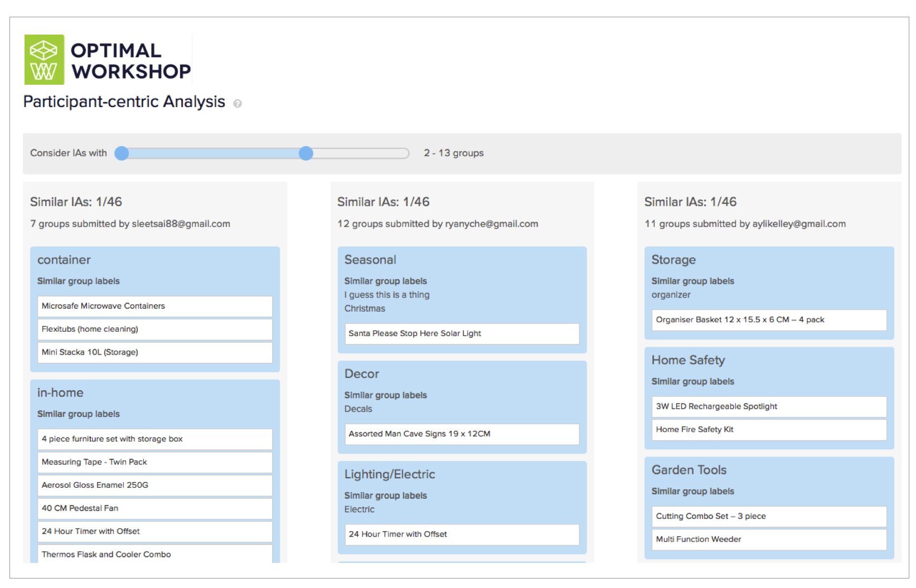Click the 'Electric' similar label
This screenshot has width=916, height=588.
pos(360,509)
